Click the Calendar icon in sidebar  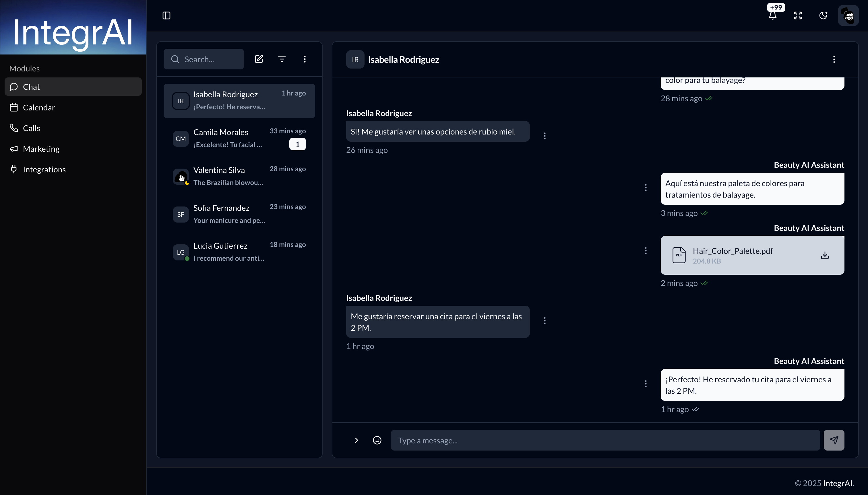pyautogui.click(x=13, y=108)
